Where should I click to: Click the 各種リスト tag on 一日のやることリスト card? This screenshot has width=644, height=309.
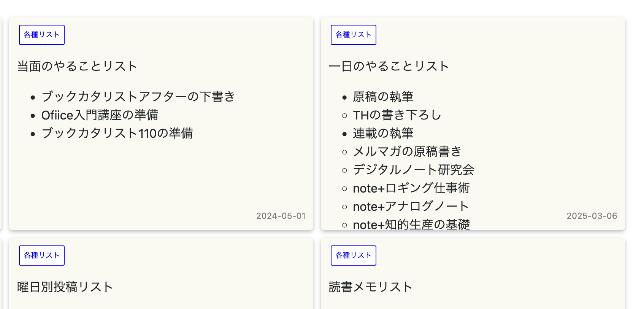353,35
